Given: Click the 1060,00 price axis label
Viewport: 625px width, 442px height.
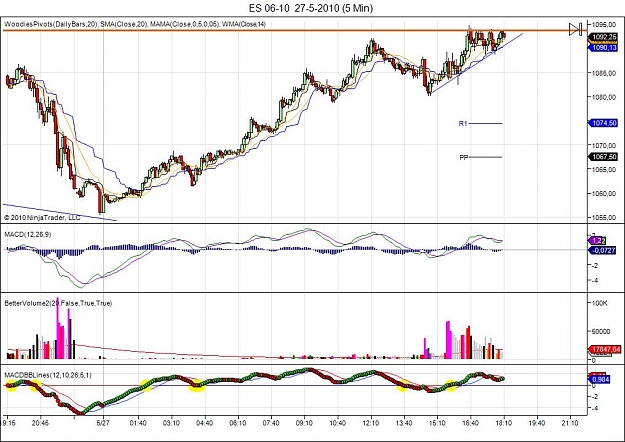Looking at the screenshot, I should 605,194.
